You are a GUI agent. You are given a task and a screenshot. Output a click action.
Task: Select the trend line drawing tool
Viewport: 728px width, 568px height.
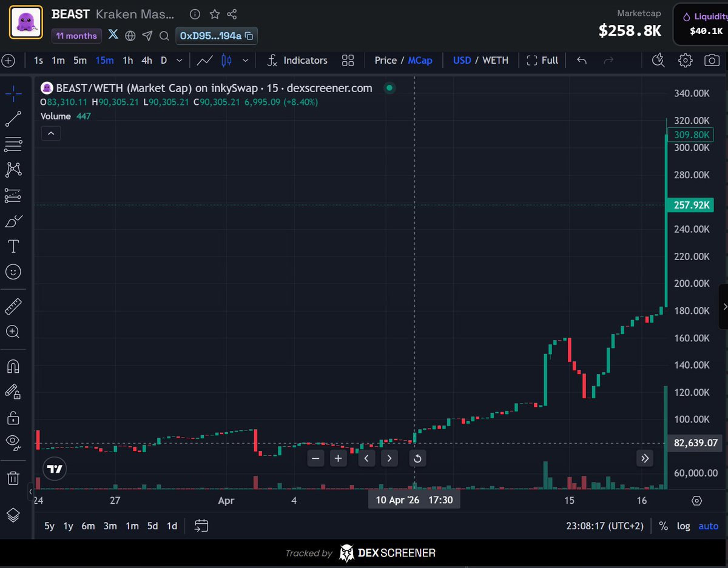tap(13, 119)
